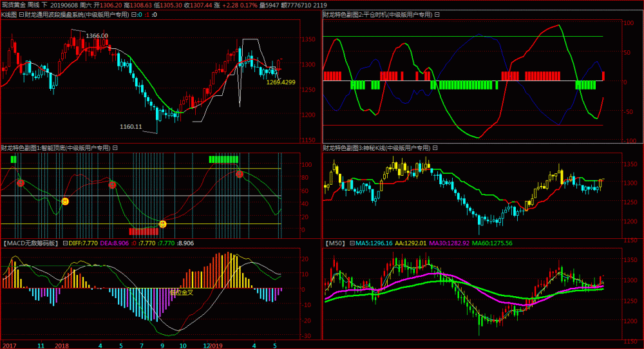Viewport: 644px width, 349px height.
Task: Click the DEA:8.906 readout
Action: (115, 243)
